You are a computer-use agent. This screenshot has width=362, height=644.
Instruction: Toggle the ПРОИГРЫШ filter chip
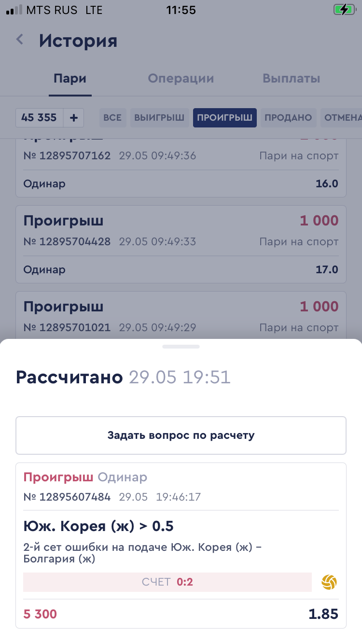tap(224, 117)
